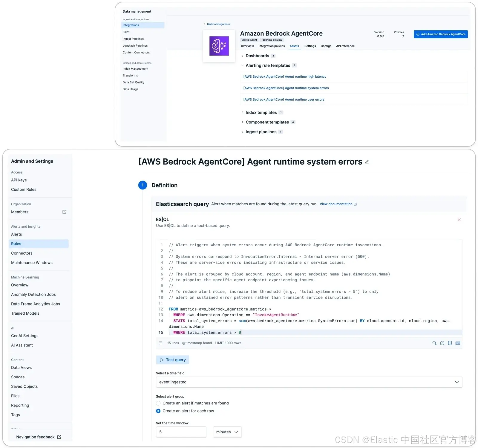The width and height of the screenshot is (478, 448).
Task: Open Agent runtime user errors rule template
Action: coord(284,100)
